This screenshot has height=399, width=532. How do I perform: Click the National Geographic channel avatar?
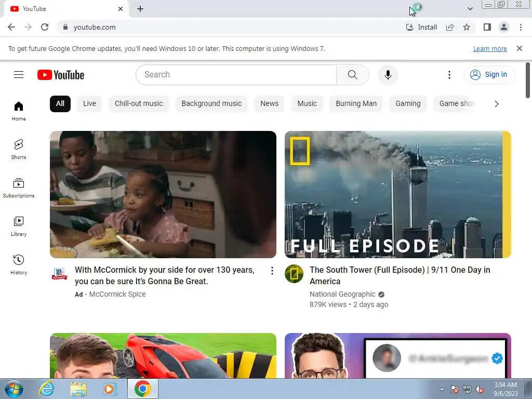[294, 274]
